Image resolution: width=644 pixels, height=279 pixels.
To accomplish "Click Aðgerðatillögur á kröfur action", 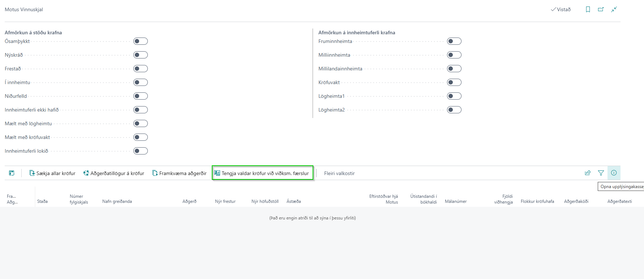I will click(114, 173).
